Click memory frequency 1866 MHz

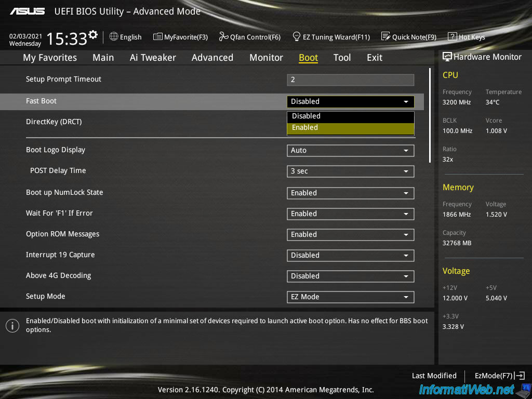pyautogui.click(x=456, y=215)
